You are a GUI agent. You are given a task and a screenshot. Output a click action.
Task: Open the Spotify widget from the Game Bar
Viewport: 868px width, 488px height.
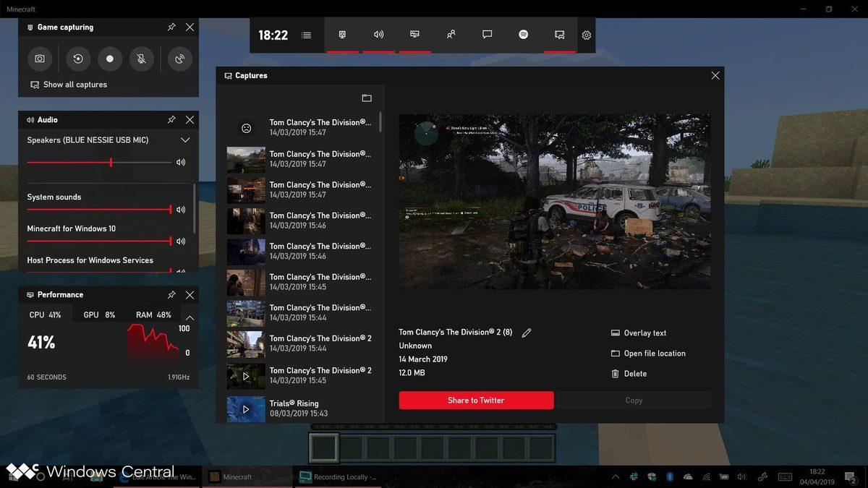[523, 34]
